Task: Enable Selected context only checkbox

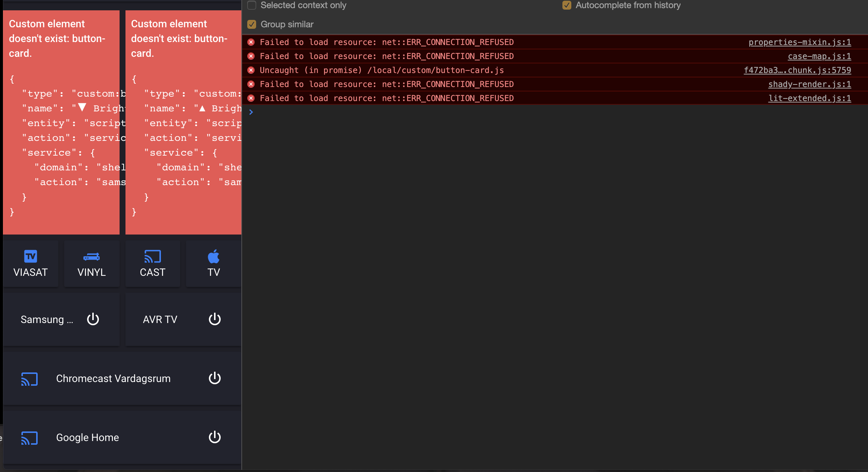Action: (x=252, y=5)
